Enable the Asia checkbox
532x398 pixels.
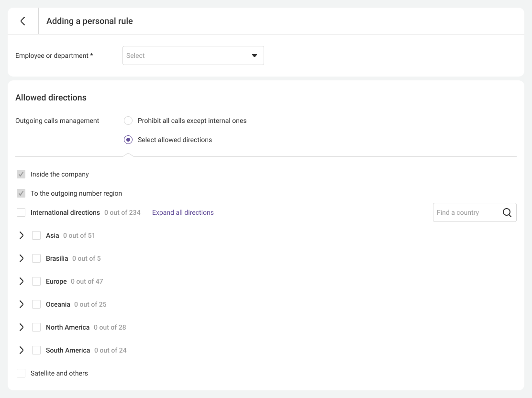[x=36, y=235]
